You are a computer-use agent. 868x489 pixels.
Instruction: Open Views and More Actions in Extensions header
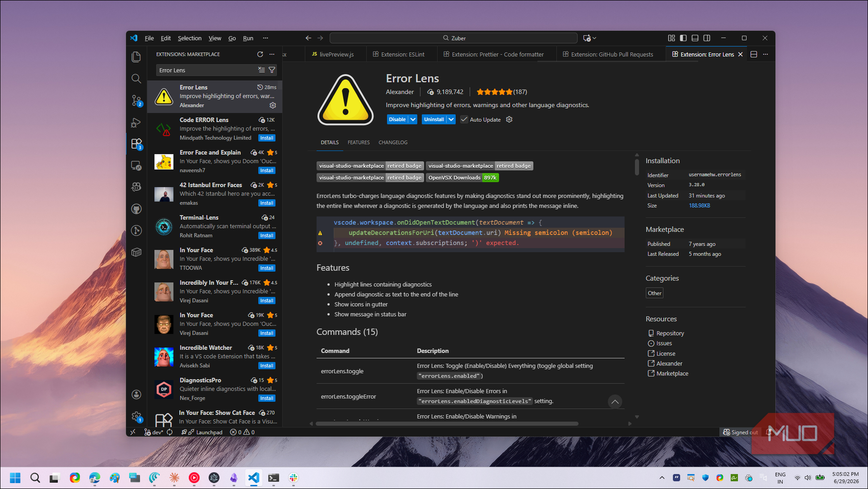pyautogui.click(x=272, y=54)
